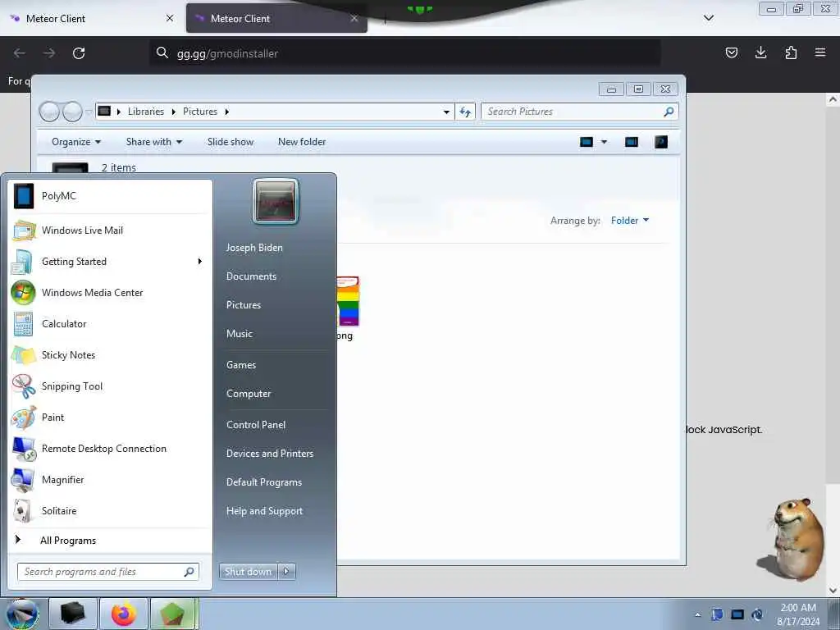Launch Magnifier

(x=110, y=479)
